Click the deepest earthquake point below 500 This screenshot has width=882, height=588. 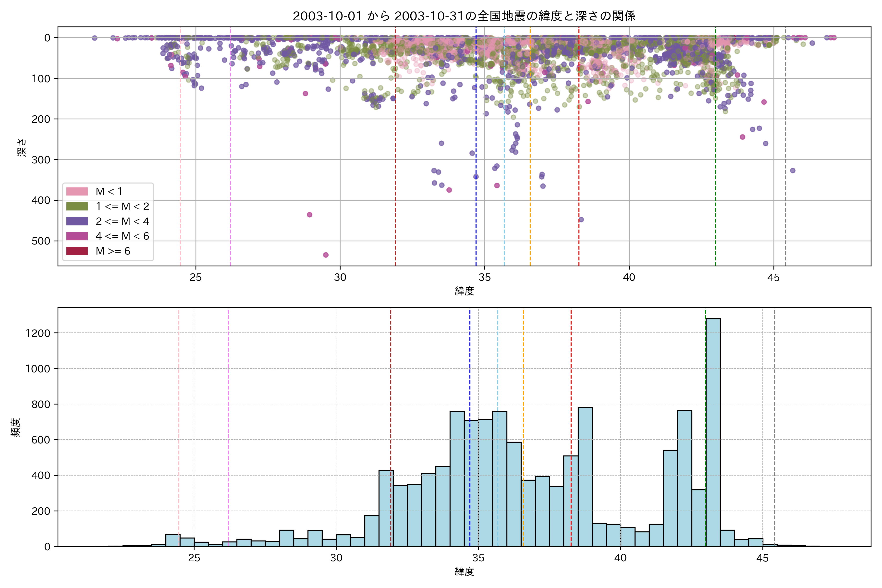[326, 255]
